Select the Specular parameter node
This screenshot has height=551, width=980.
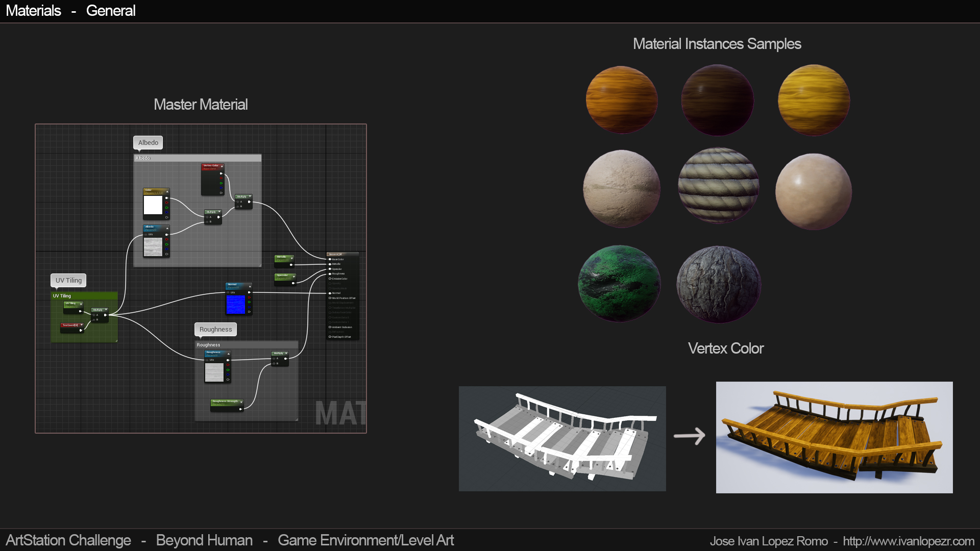tap(285, 280)
